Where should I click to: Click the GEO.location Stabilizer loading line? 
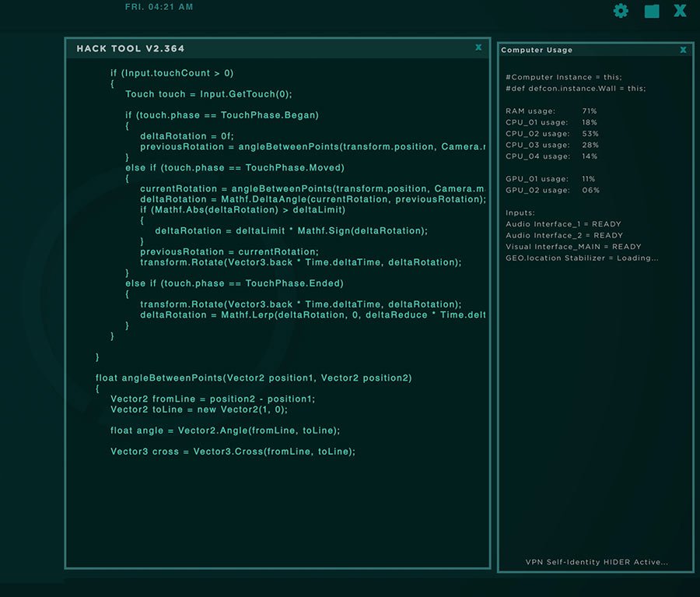point(582,258)
